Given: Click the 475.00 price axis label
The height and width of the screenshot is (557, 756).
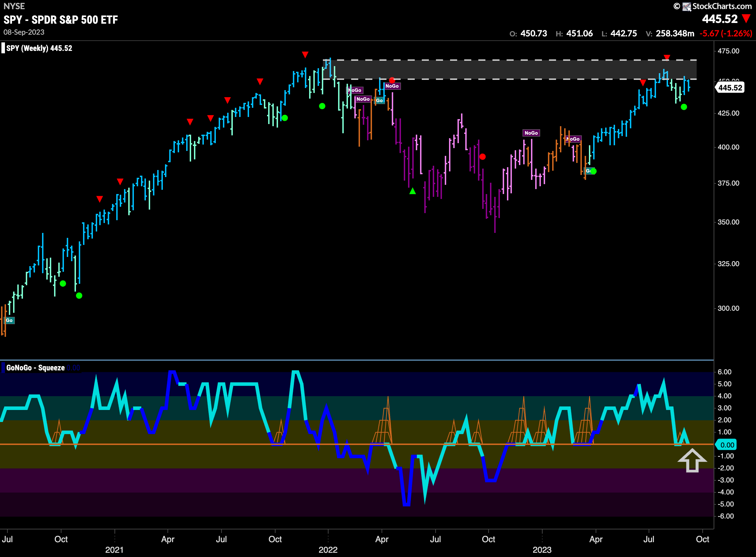Looking at the screenshot, I should [728, 51].
